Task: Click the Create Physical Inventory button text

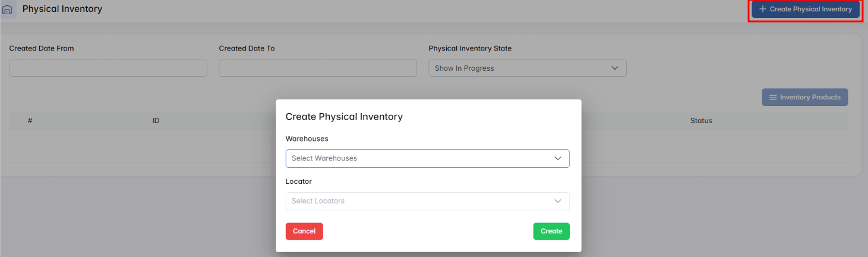Action: [810, 10]
